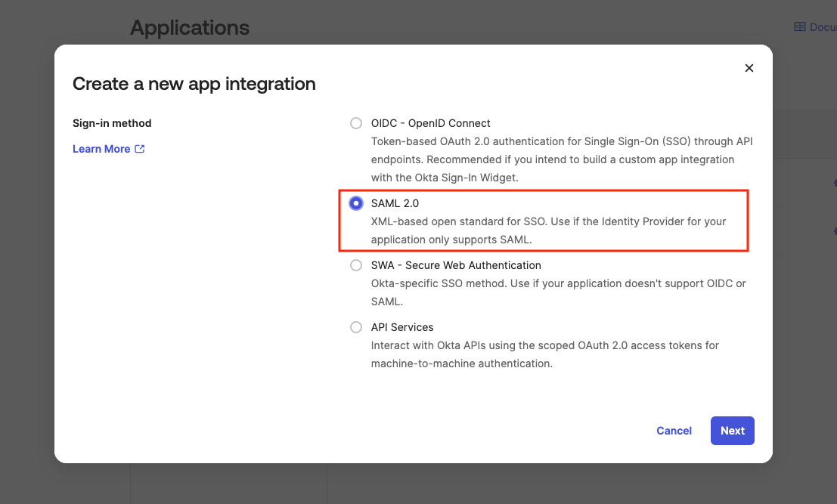Choose SWA - Secure Web Authentication option
The height and width of the screenshot is (504, 837).
(x=356, y=265)
